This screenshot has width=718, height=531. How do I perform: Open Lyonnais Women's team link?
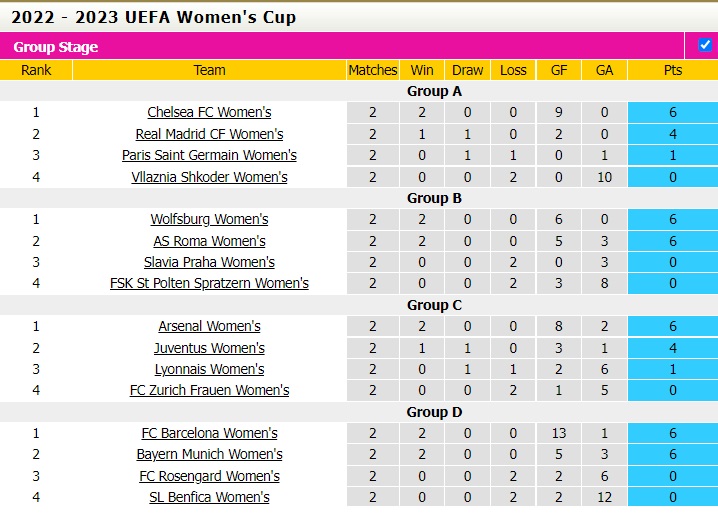[209, 369]
